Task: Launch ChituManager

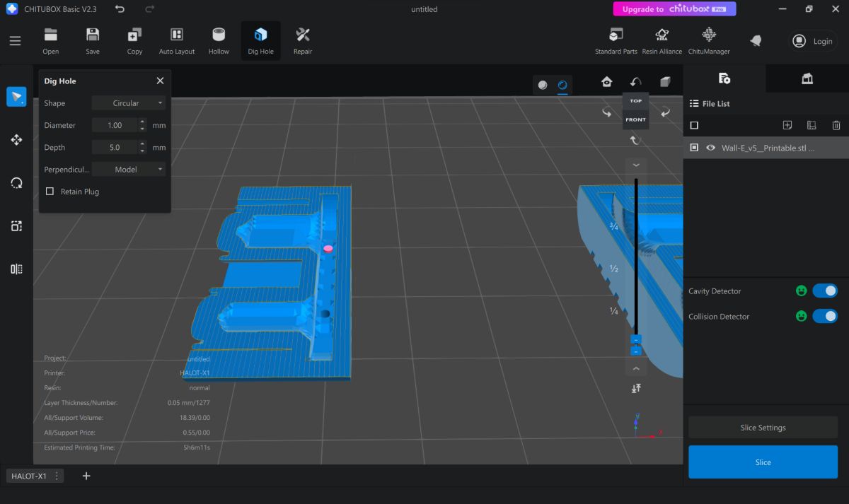Action: [709, 40]
